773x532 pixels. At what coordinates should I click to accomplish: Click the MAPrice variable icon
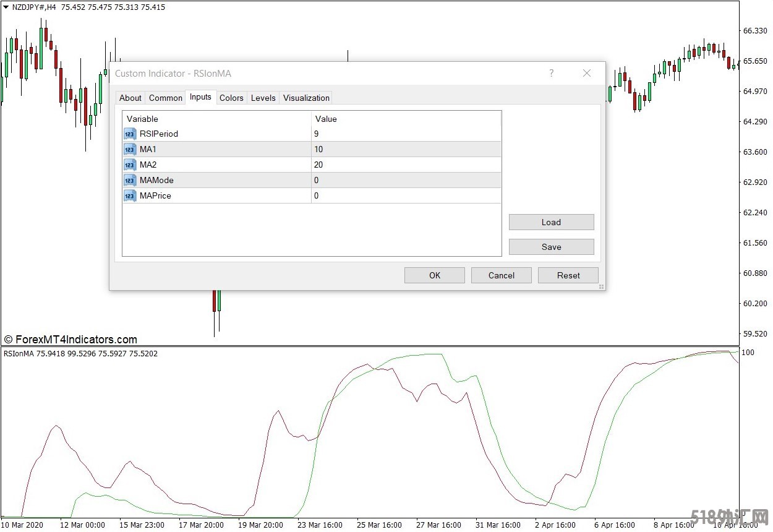point(130,195)
